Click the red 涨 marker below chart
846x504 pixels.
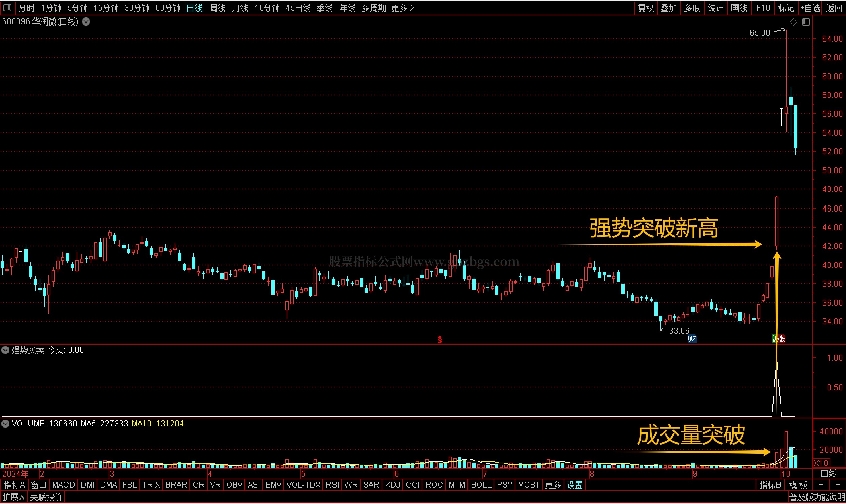781,339
